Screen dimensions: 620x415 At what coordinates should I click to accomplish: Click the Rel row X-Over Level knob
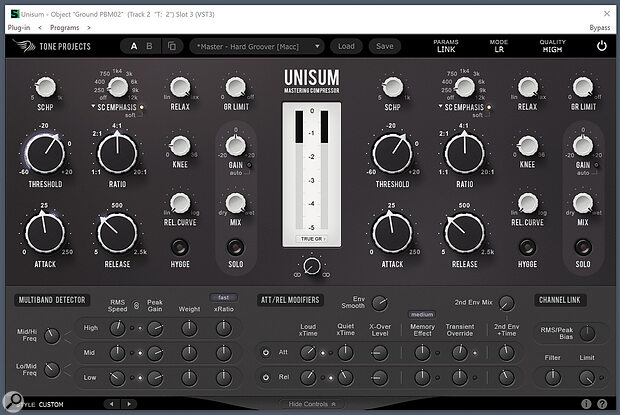[x=380, y=378]
